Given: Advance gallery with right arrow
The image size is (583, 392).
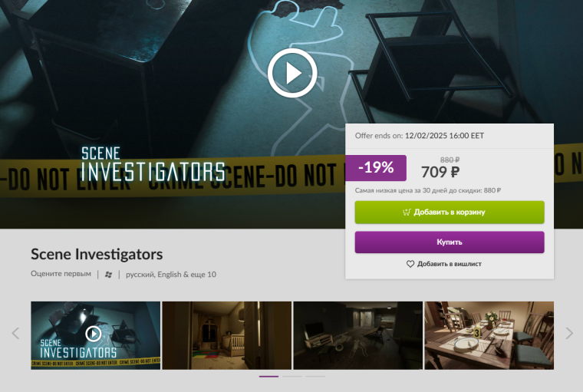Looking at the screenshot, I should tap(569, 333).
